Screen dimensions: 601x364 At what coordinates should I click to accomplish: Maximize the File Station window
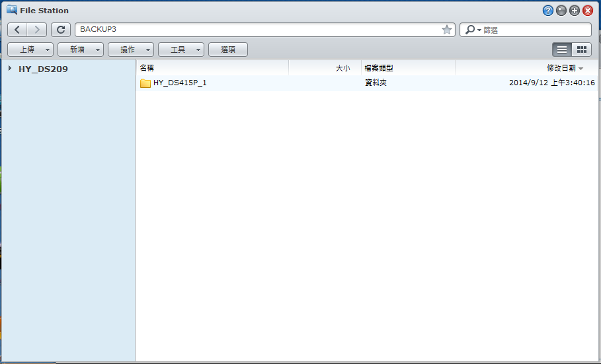[x=574, y=11]
